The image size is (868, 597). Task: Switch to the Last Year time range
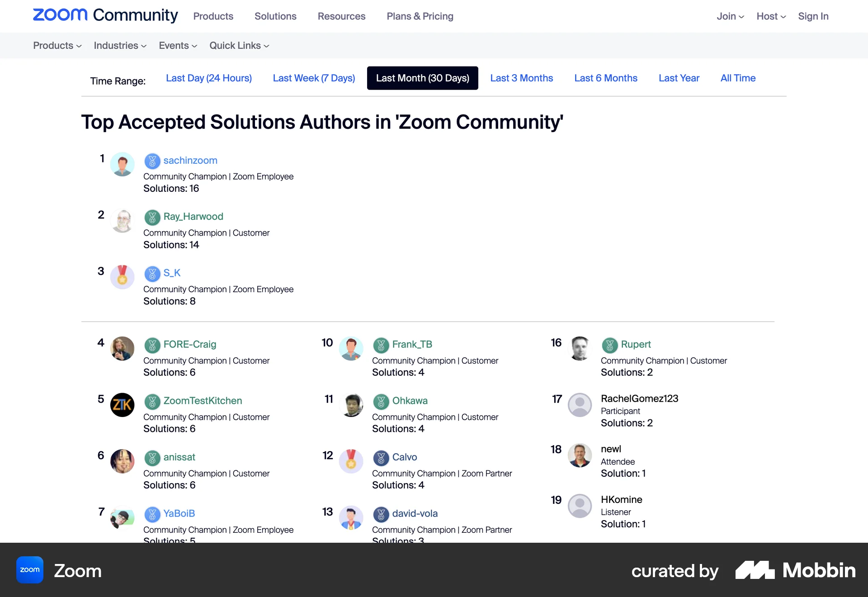tap(679, 78)
